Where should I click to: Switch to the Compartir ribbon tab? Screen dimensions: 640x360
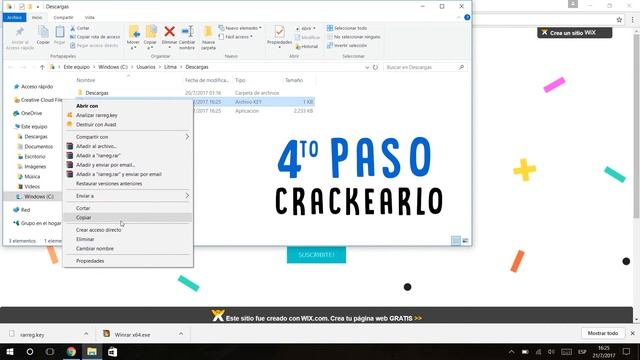point(63,18)
